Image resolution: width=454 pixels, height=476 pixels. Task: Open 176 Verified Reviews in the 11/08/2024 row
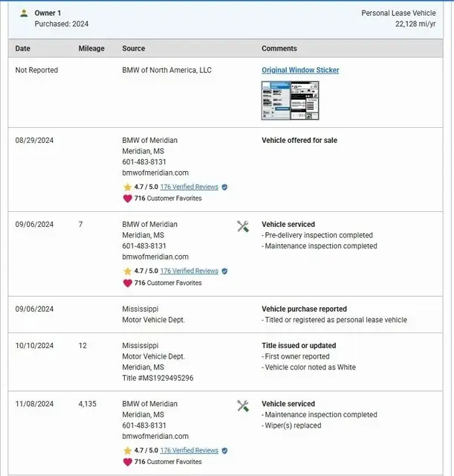[189, 451]
